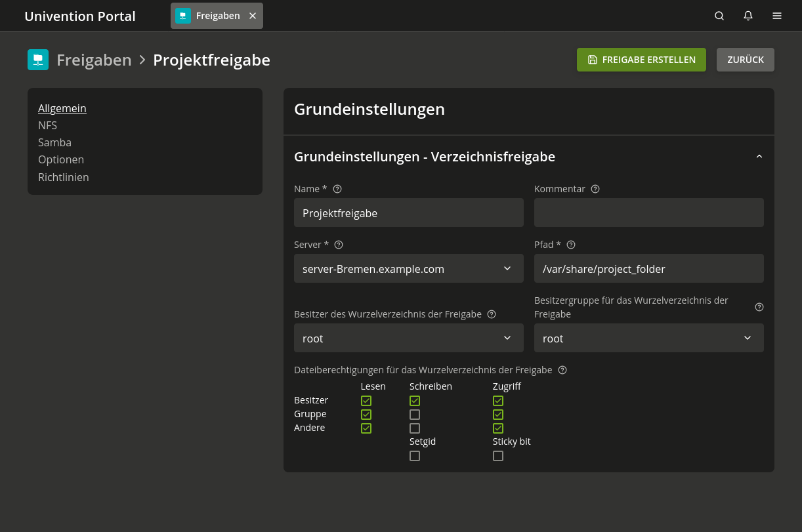This screenshot has width=802, height=532.
Task: Show help for the Pfad field
Action: pos(571,245)
